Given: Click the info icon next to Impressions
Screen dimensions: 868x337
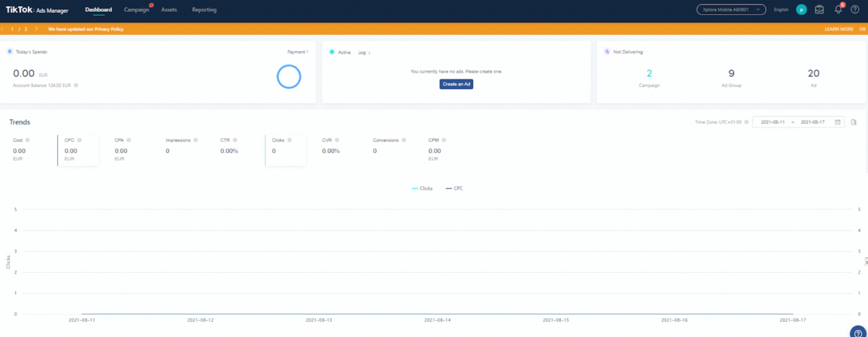Looking at the screenshot, I should pos(195,140).
